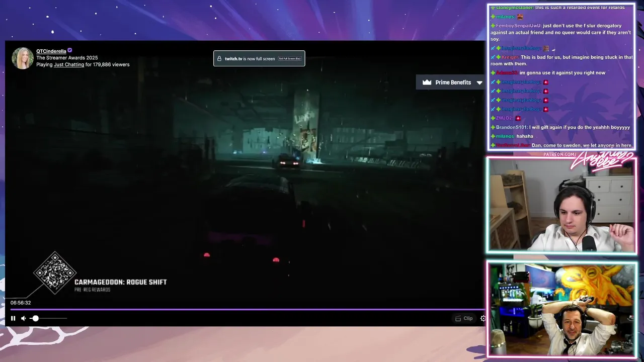Open the QTCinderella channel name link

[x=51, y=51]
